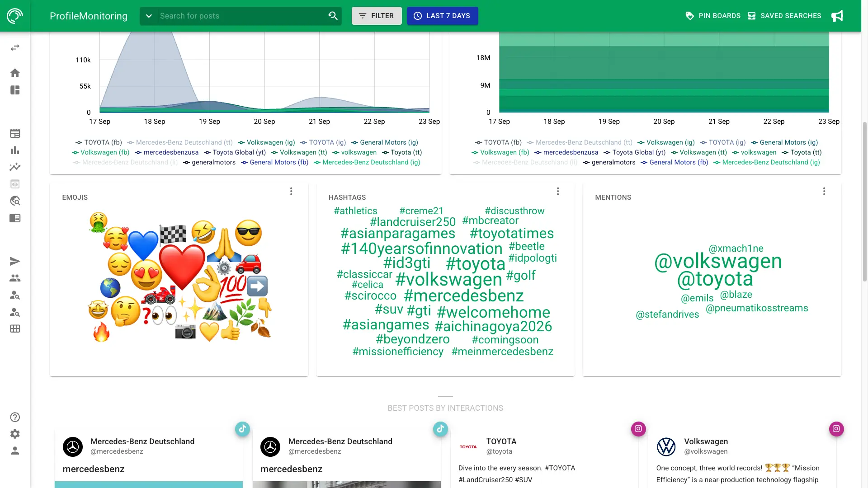Viewport: 868px width, 488px height.
Task: Click the Volkswagen profile logo thumbnail
Action: [666, 446]
